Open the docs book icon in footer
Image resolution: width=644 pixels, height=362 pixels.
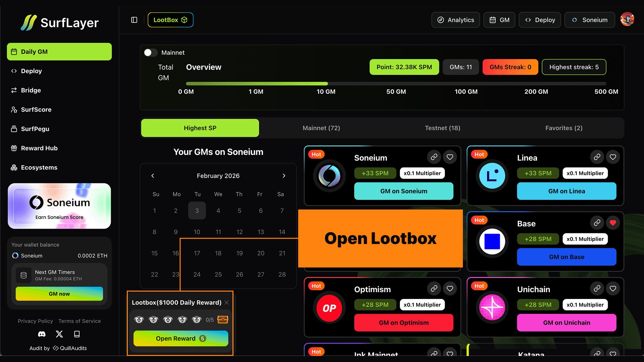tap(77, 334)
